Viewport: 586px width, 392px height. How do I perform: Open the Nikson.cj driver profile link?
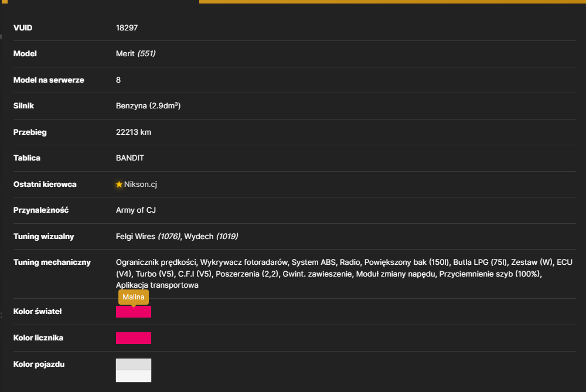[x=141, y=184]
